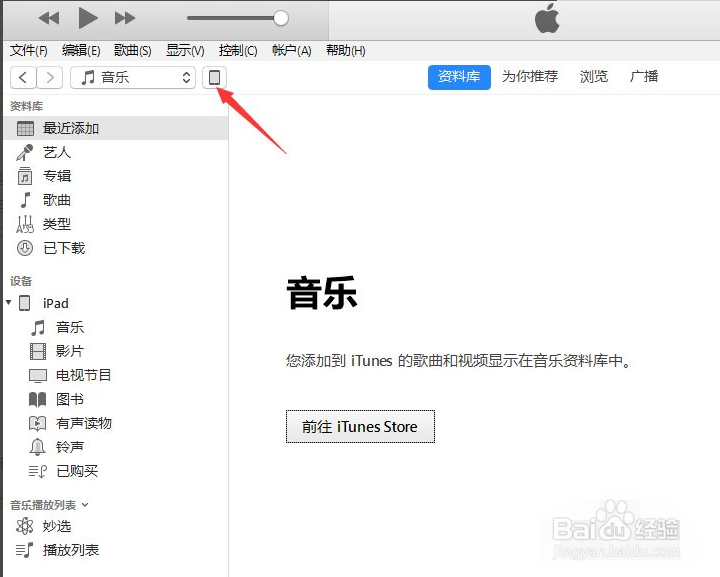The height and width of the screenshot is (577, 720).
Task: Select 影片 under the iPad device
Action: (x=70, y=351)
